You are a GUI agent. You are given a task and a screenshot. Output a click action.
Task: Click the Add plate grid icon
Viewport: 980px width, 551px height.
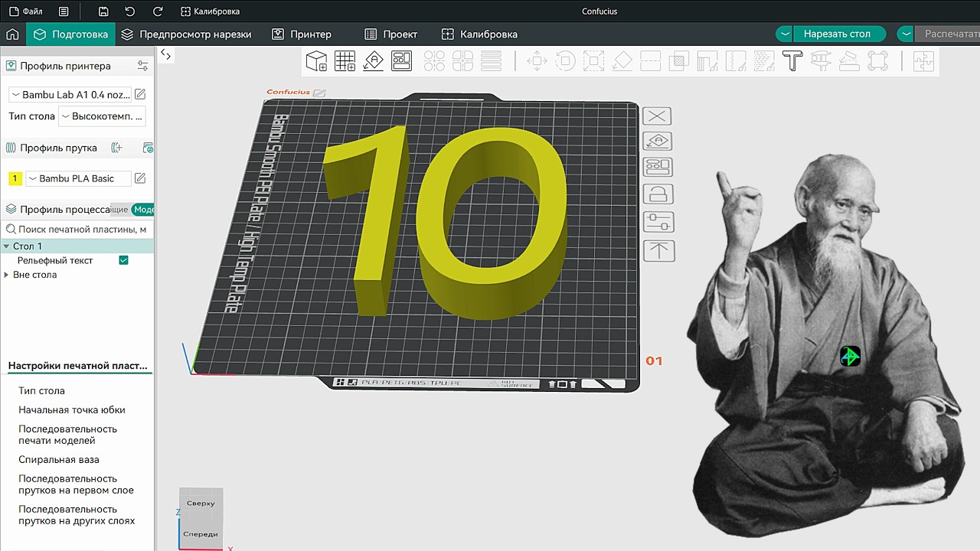[345, 61]
